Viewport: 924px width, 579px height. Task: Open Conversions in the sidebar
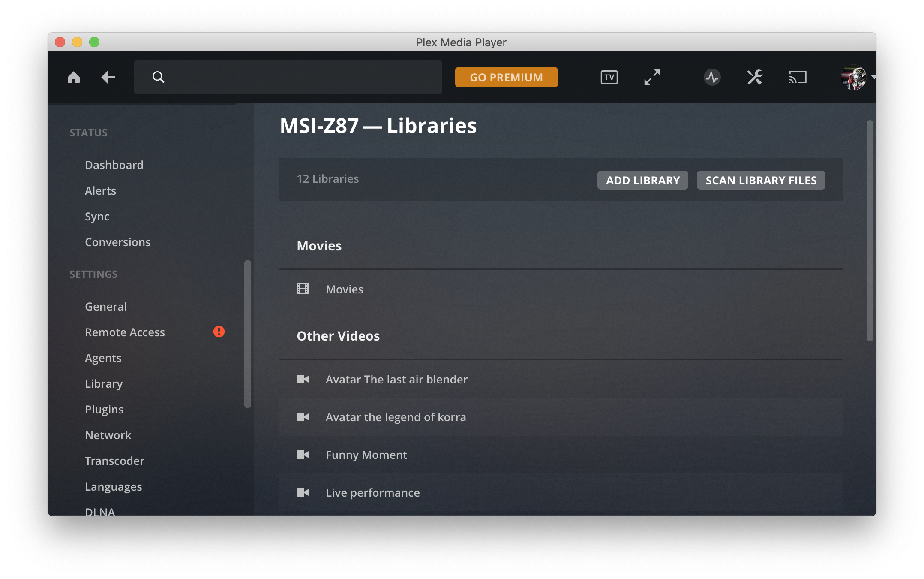point(117,242)
